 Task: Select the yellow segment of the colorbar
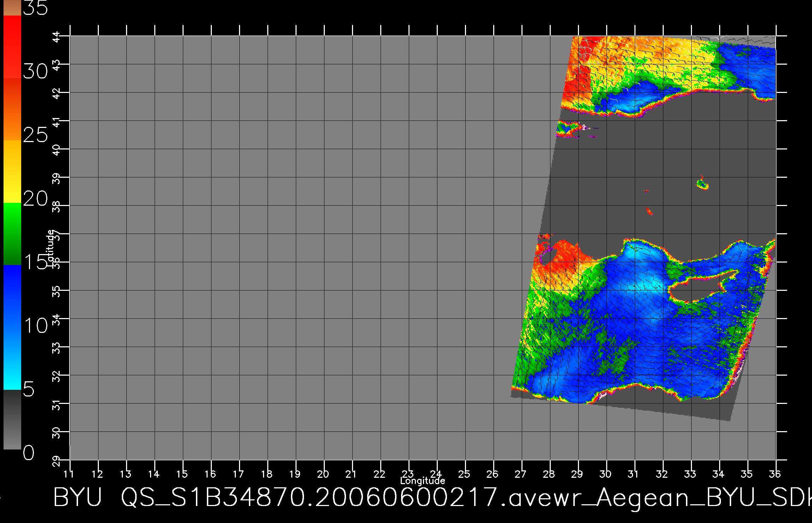[12, 171]
